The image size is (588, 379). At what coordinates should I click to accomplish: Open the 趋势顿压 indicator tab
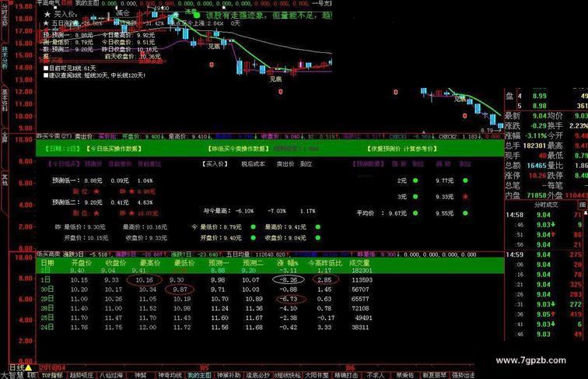(x=82, y=375)
